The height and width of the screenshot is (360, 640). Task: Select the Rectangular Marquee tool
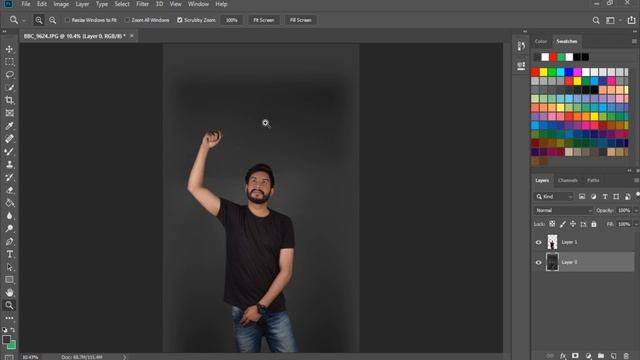9,62
